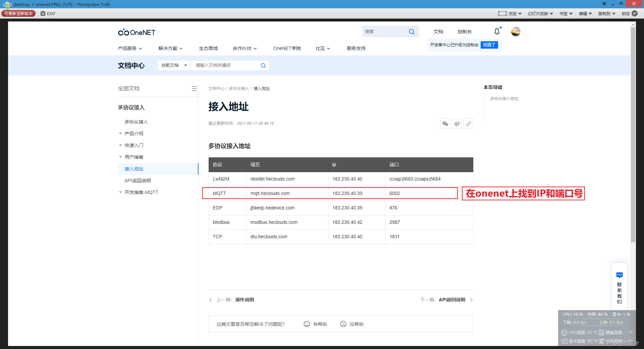Expand the 产品服务 navigation menu

[130, 48]
